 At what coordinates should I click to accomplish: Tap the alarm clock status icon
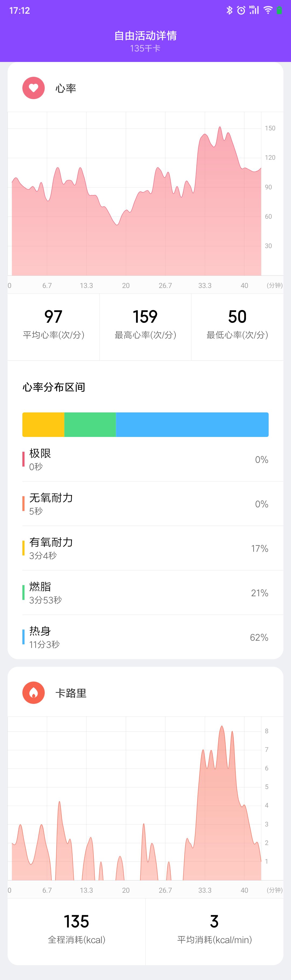[x=241, y=11]
